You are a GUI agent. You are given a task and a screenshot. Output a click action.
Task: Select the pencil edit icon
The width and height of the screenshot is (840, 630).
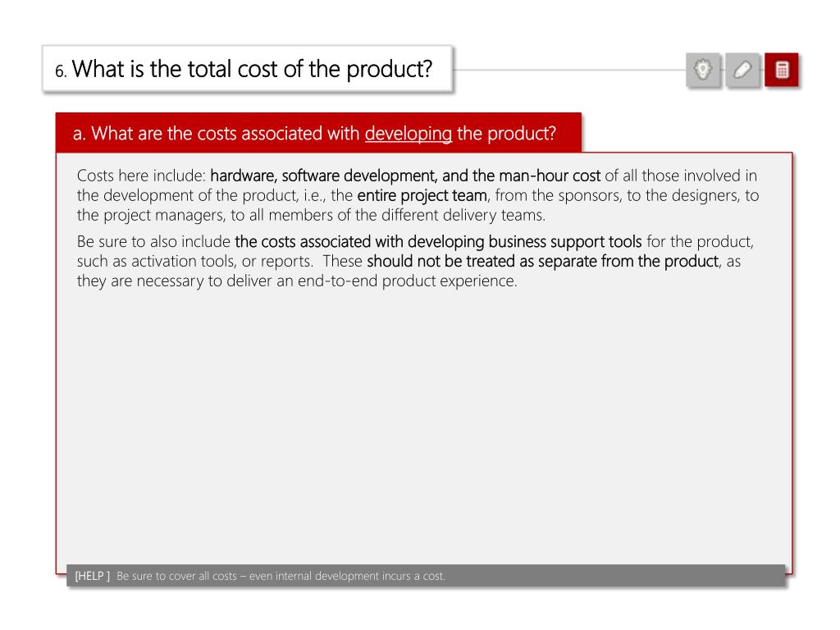point(742,70)
